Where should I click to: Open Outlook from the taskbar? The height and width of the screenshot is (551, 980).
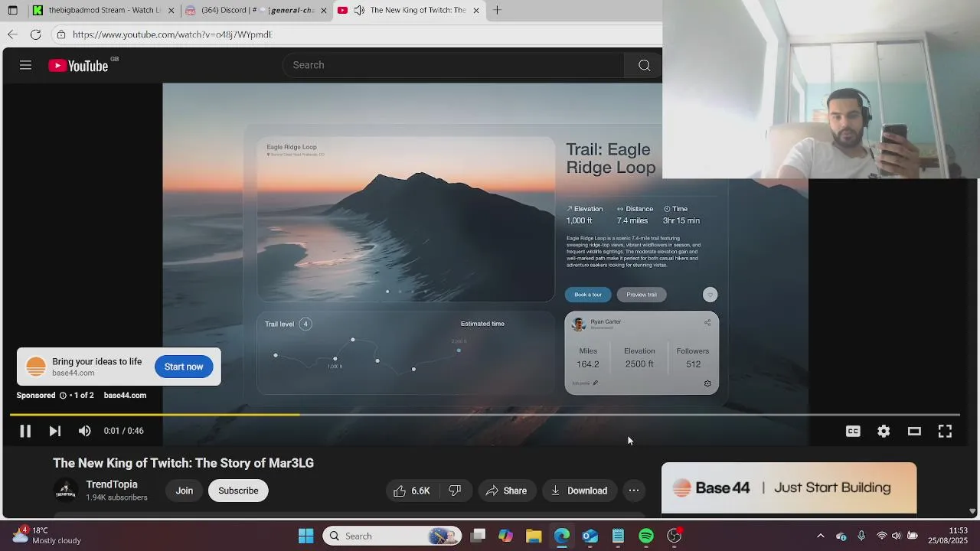(x=590, y=536)
